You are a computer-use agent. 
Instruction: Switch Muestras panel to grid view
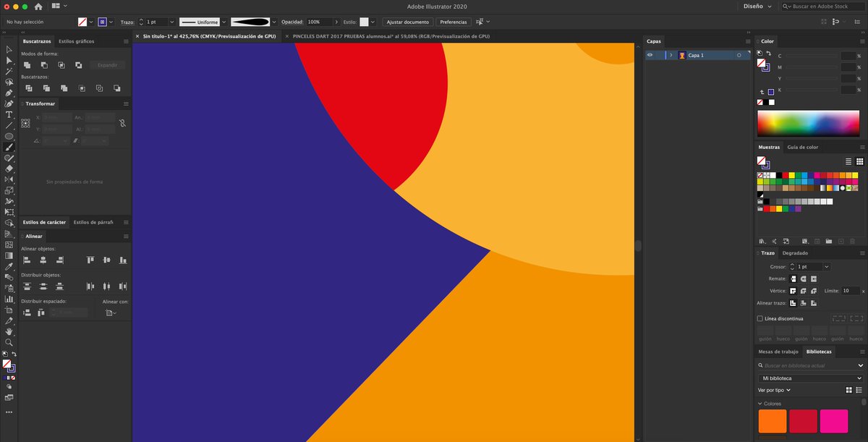click(x=860, y=161)
